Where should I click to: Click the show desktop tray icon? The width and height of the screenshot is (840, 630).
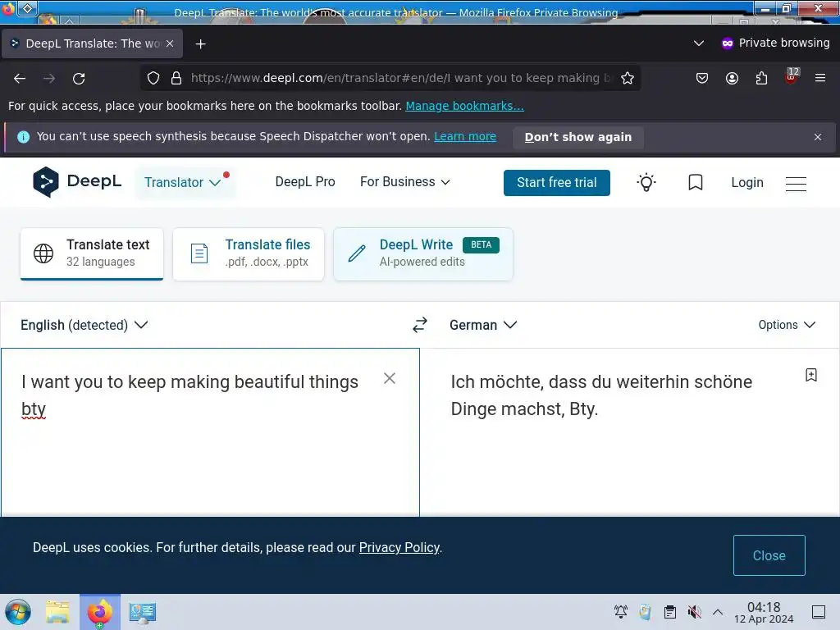pos(819,612)
